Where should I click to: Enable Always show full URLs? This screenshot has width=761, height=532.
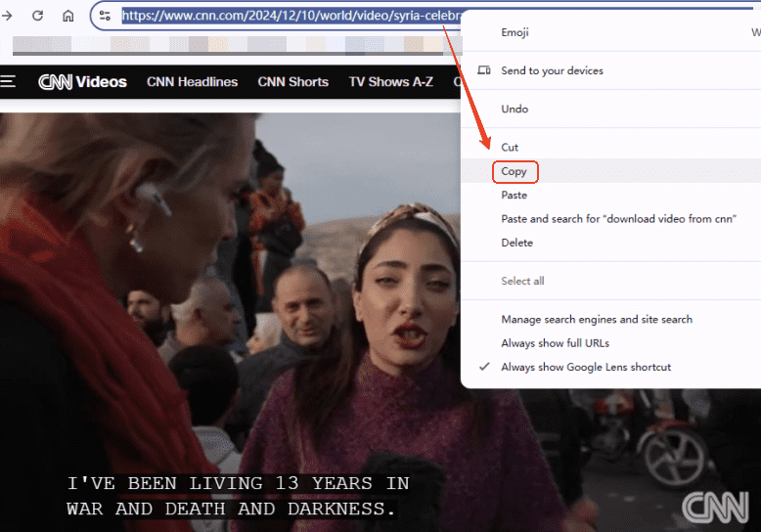coord(555,343)
